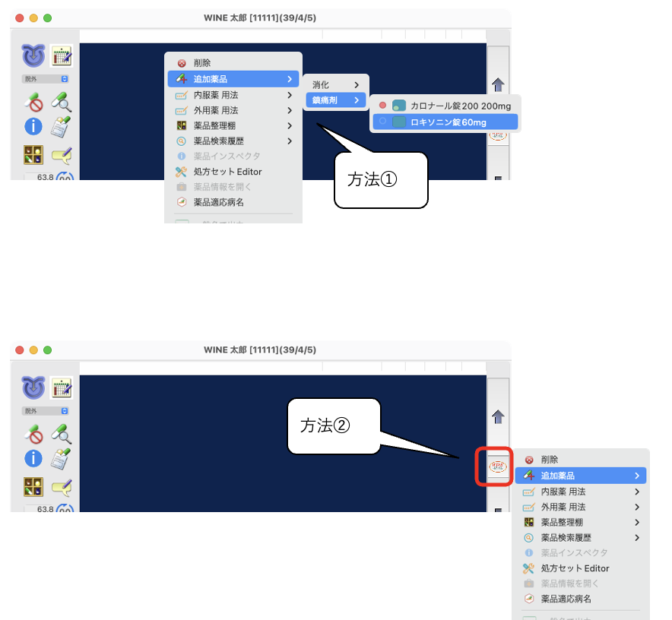Image resolution: width=672 pixels, height=620 pixels.
Task: Click the blue swatch beside ロキソニン錠60mg
Action: pyautogui.click(x=398, y=122)
